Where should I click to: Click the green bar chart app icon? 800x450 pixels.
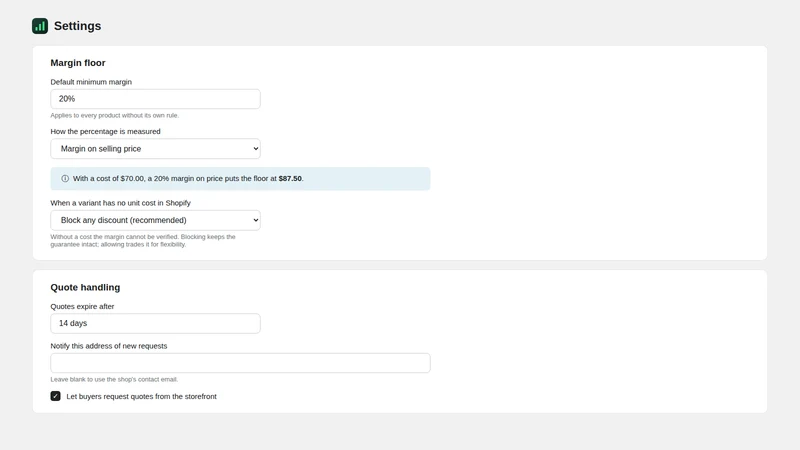pyautogui.click(x=40, y=26)
